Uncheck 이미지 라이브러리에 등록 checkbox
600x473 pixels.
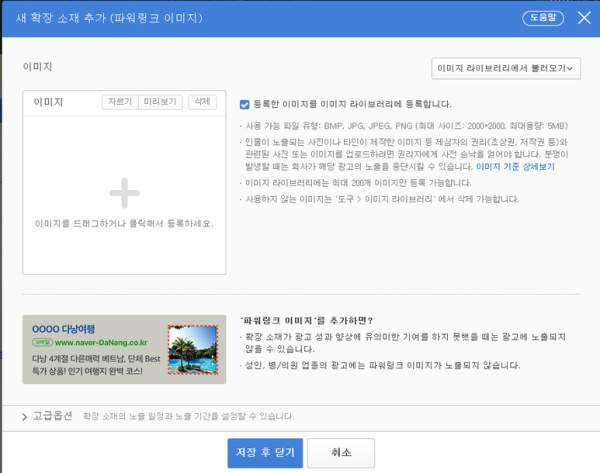[x=245, y=104]
